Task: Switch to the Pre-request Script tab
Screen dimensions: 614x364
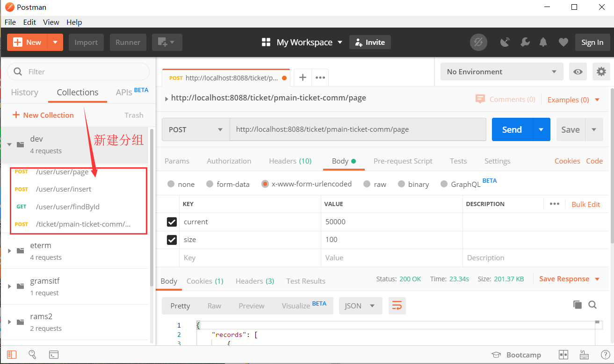Action: tap(403, 161)
